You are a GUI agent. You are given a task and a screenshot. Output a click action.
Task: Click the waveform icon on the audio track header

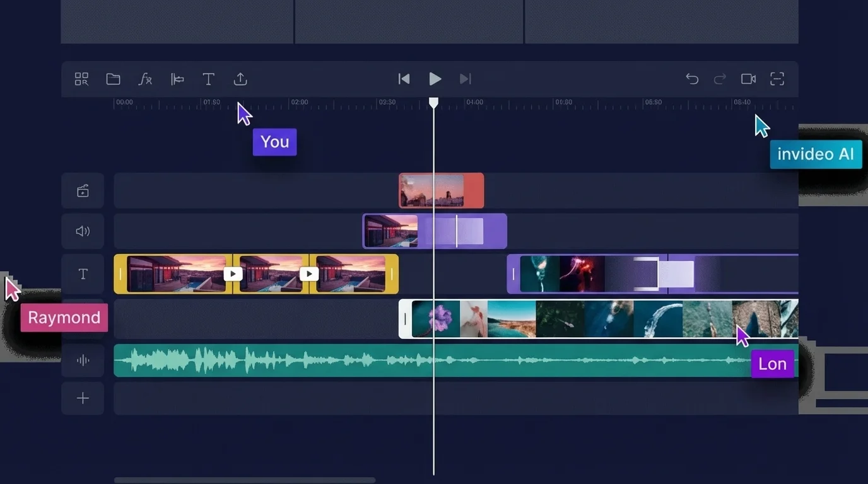tap(83, 360)
